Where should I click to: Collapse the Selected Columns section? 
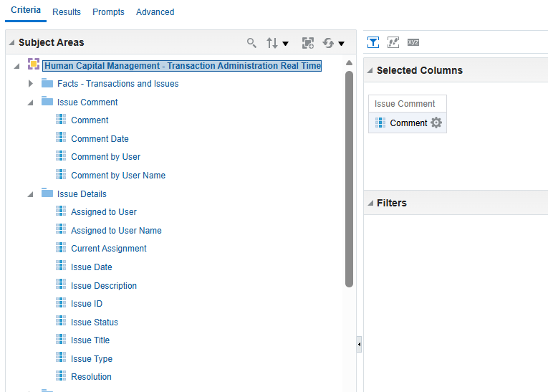pyautogui.click(x=370, y=71)
